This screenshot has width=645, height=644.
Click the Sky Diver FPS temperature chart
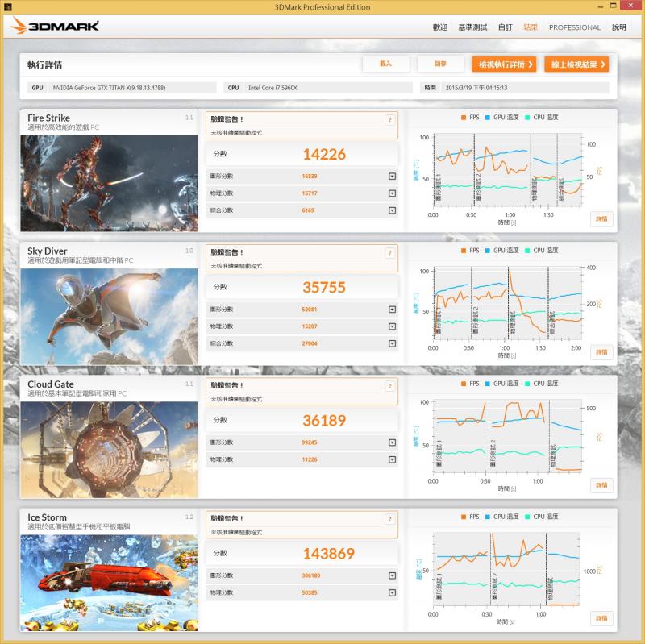[x=508, y=303]
